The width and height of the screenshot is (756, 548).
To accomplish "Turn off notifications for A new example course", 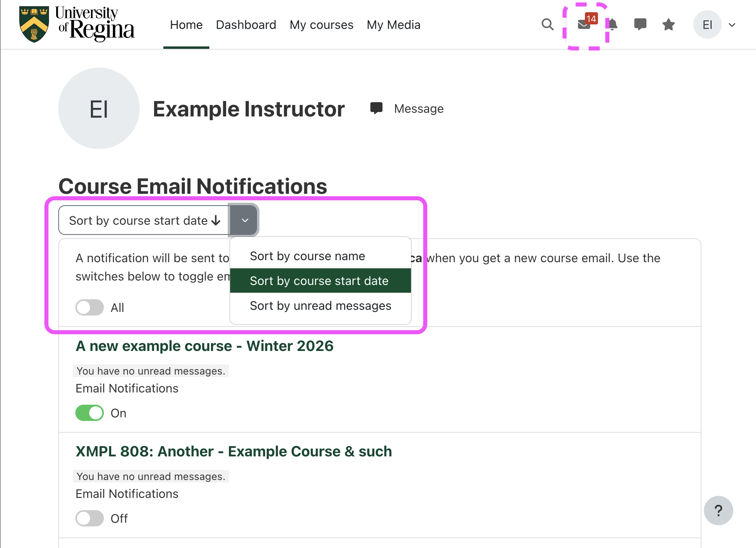I will (x=89, y=413).
